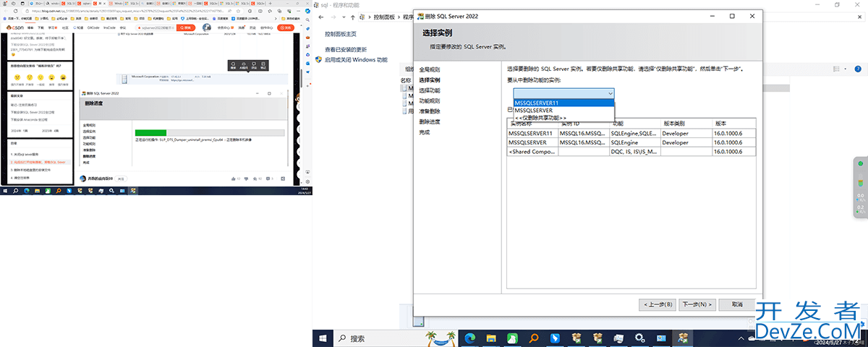The image size is (868, 347).
Task: Click the 下一步(N) button
Action: click(x=698, y=304)
